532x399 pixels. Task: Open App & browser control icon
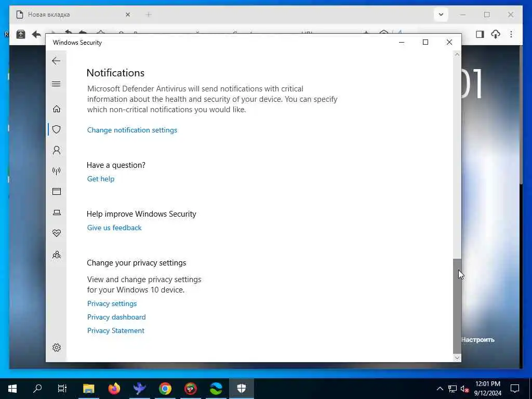pyautogui.click(x=57, y=192)
